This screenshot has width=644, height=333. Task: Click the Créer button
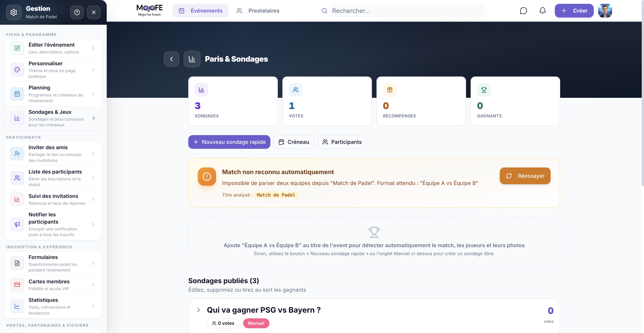[x=574, y=11]
